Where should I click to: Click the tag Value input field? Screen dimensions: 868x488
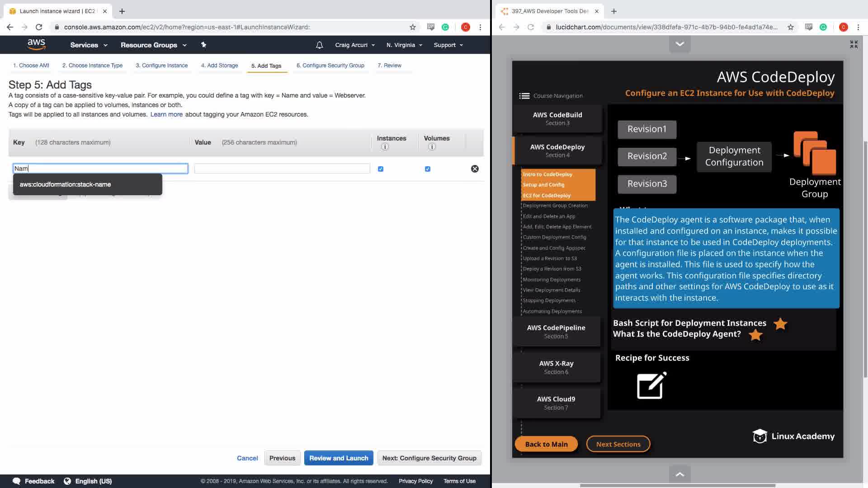[x=282, y=169]
